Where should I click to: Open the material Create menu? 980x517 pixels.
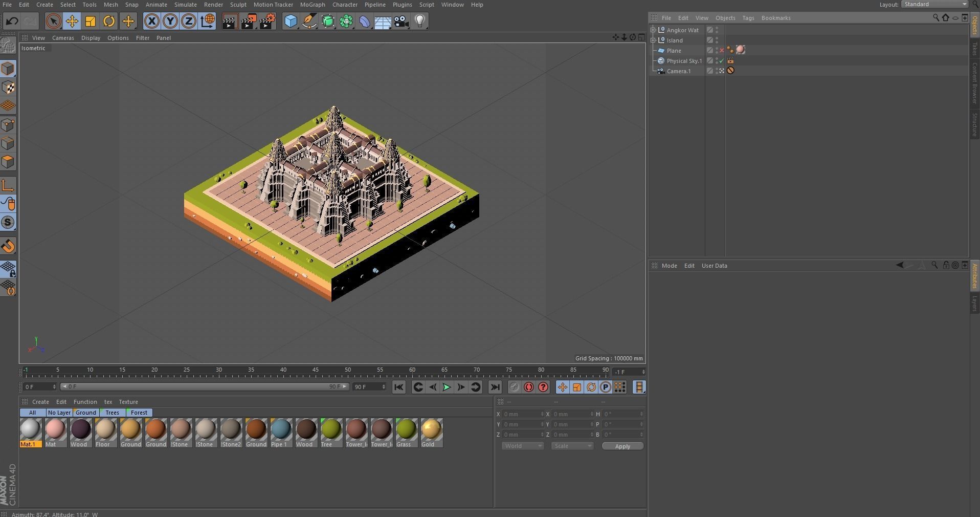(x=40, y=402)
